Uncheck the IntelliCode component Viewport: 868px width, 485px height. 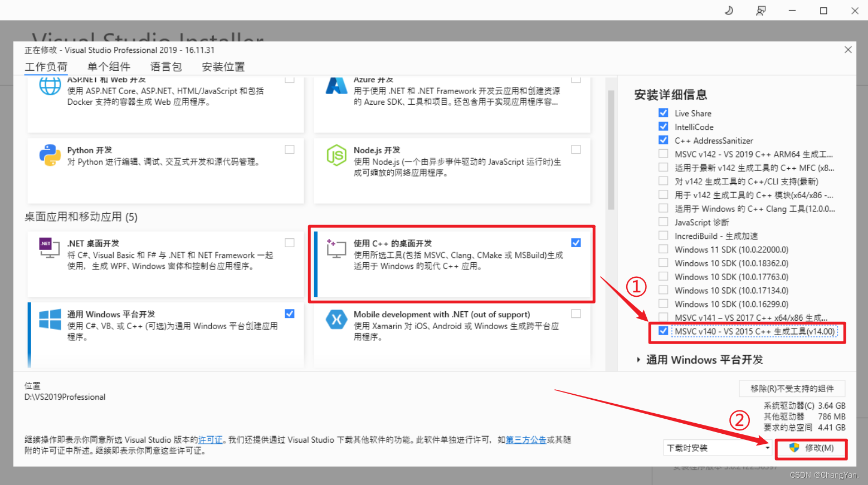pyautogui.click(x=663, y=126)
